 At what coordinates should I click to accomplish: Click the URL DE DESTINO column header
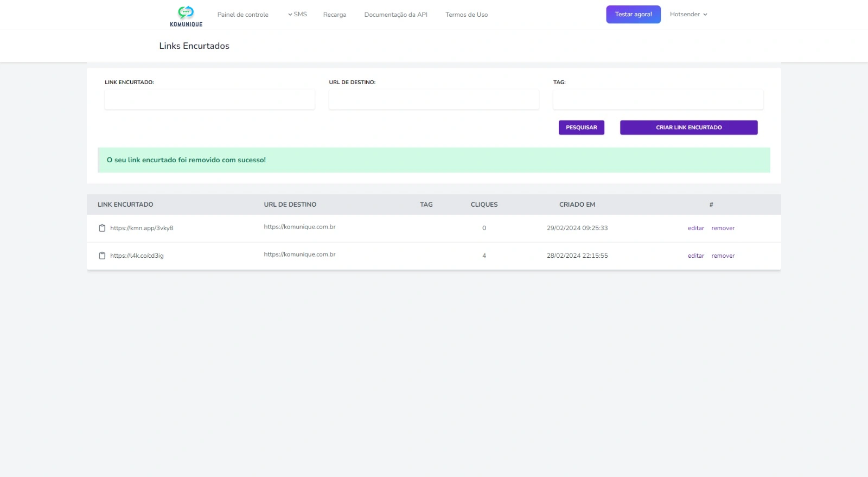click(x=290, y=205)
